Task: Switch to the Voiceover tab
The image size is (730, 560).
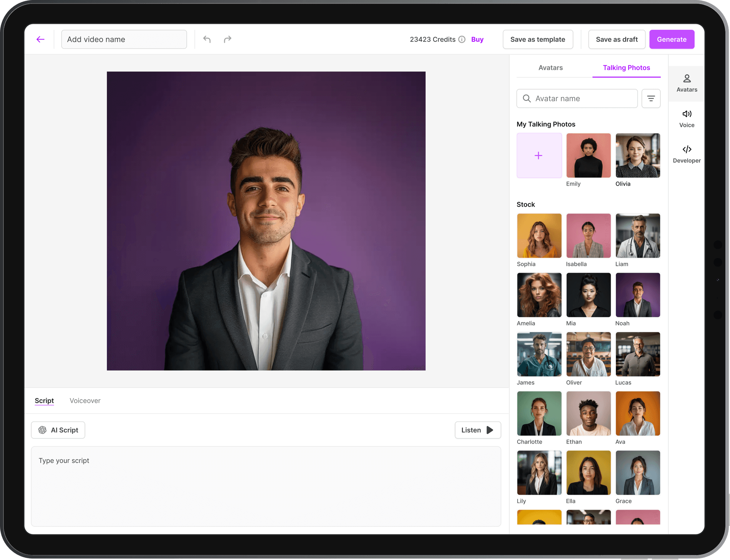Action: tap(85, 401)
